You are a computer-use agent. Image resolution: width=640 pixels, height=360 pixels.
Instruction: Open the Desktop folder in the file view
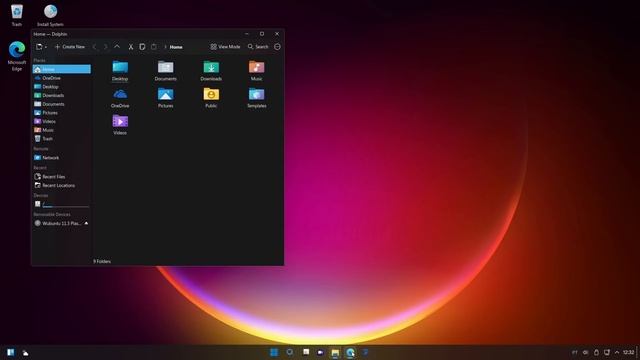120,70
